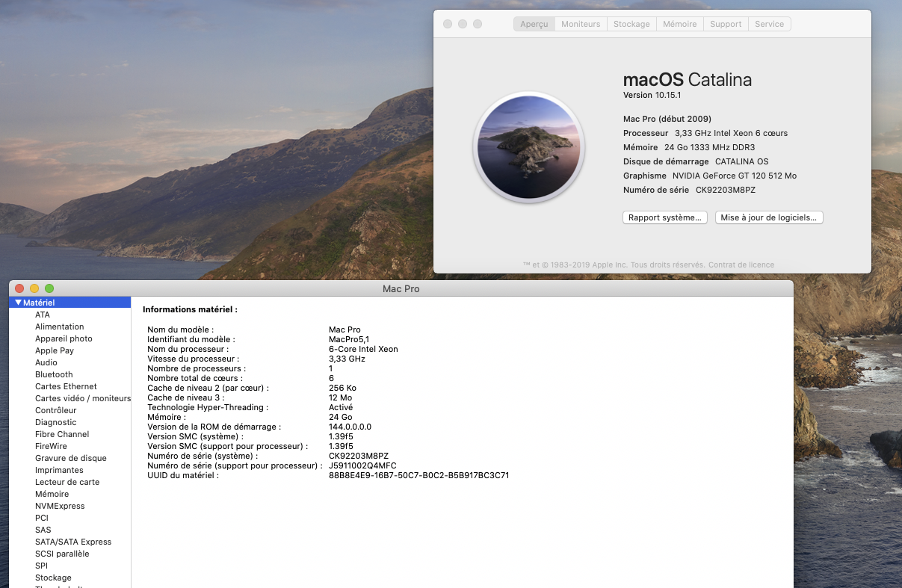The height and width of the screenshot is (588, 902).
Task: Select Fibre Channel in the sidebar
Action: tap(62, 434)
